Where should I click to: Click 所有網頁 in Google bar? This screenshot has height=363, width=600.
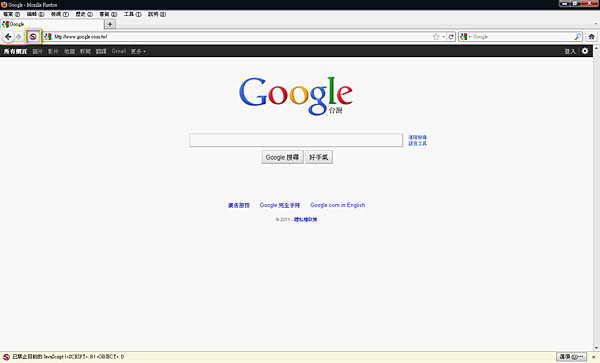15,51
